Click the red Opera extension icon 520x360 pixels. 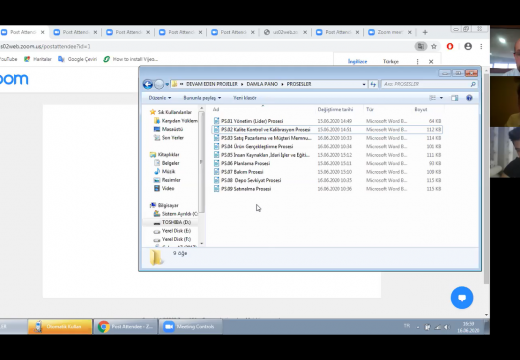click(450, 46)
